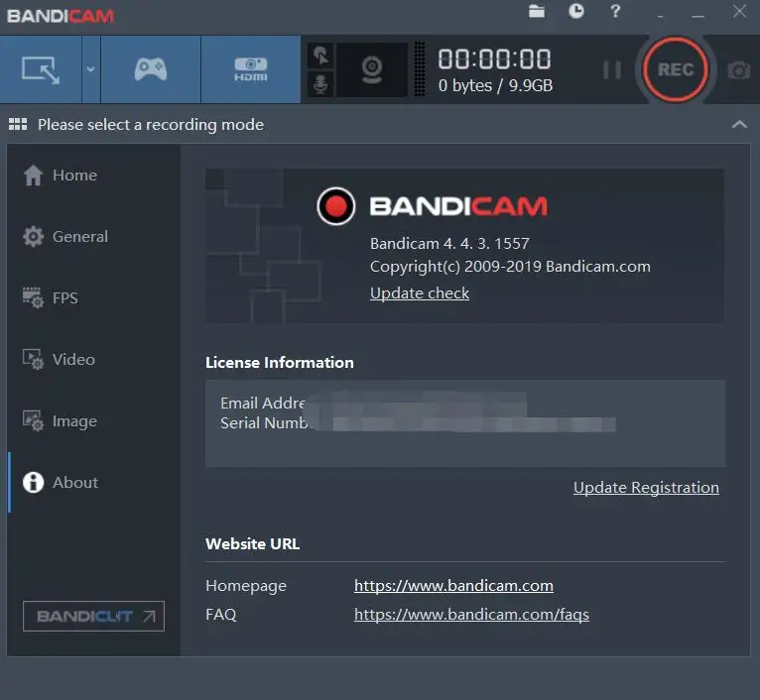Open the bandicam.com homepage link
The width and height of the screenshot is (760, 700).
click(x=453, y=586)
